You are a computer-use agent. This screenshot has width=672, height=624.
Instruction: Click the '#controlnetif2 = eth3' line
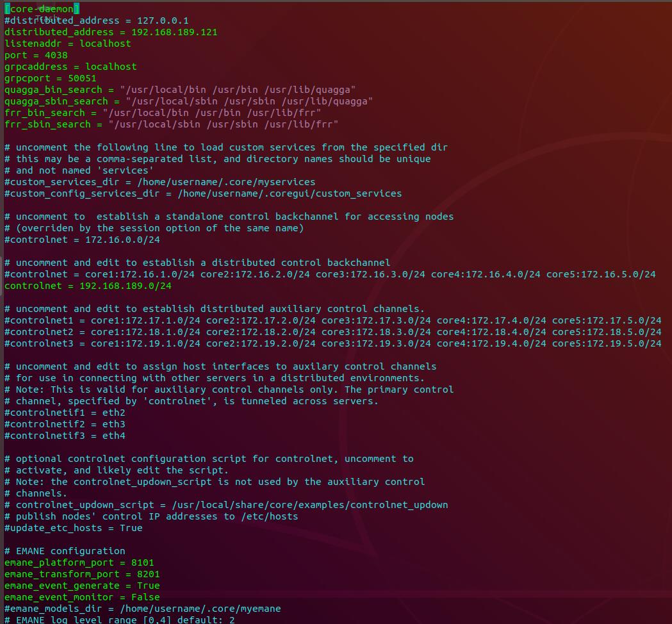65,425
